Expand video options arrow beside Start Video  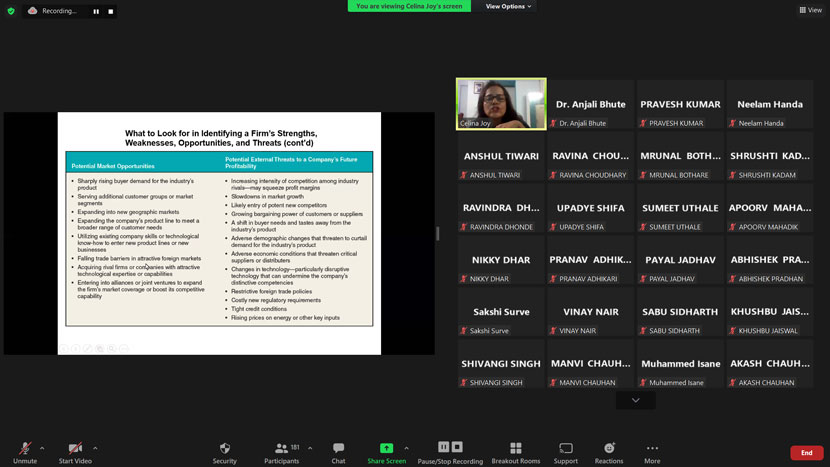95,447
